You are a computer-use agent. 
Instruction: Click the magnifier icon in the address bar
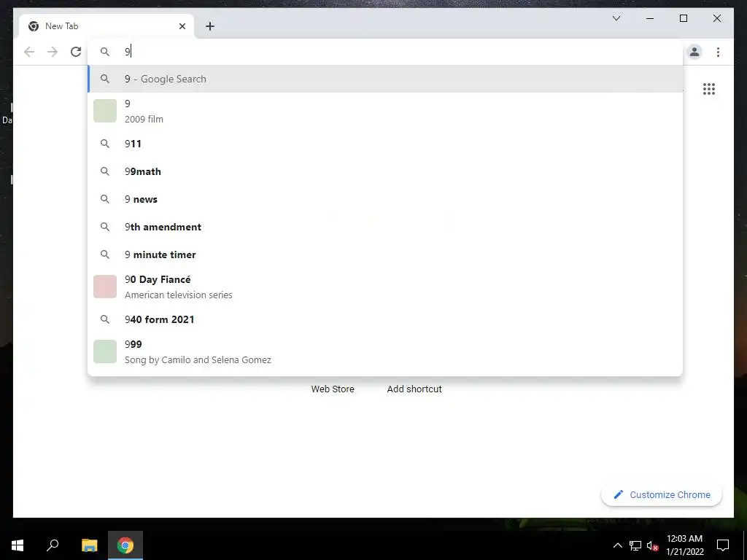(105, 52)
